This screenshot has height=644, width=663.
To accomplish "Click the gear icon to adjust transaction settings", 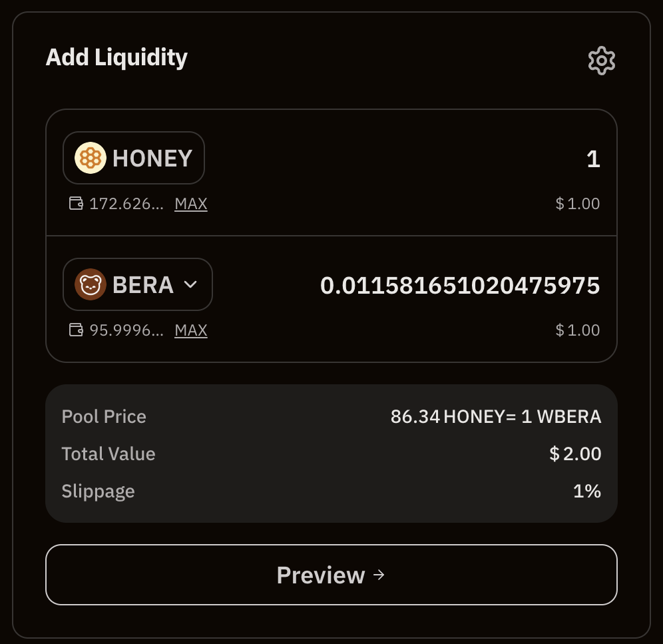I will (602, 61).
